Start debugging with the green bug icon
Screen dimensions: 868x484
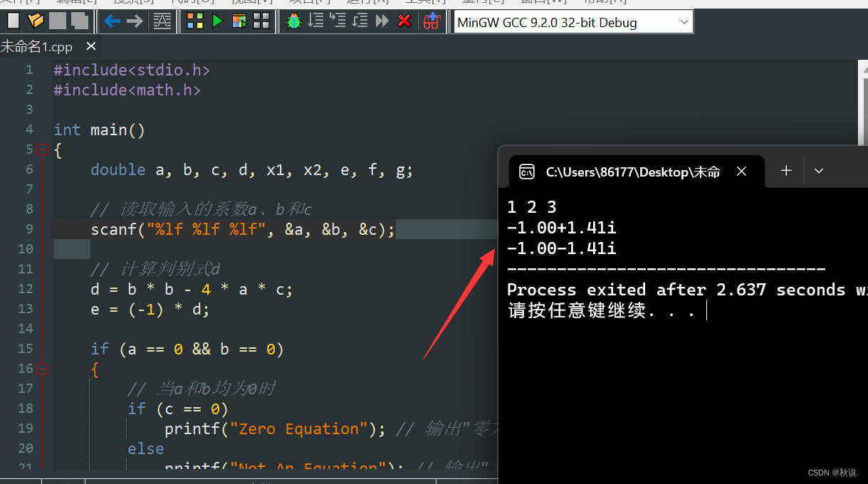[293, 21]
